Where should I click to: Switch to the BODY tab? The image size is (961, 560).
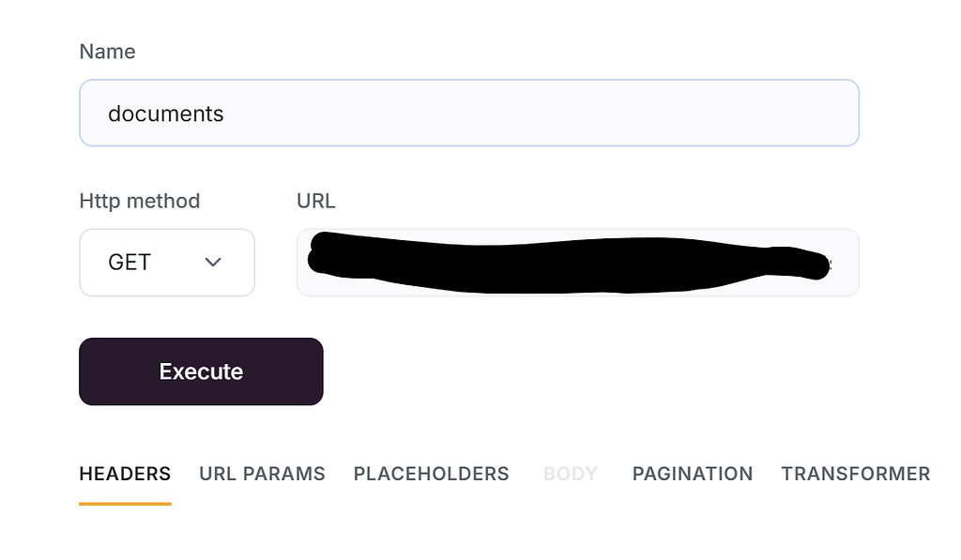(570, 474)
